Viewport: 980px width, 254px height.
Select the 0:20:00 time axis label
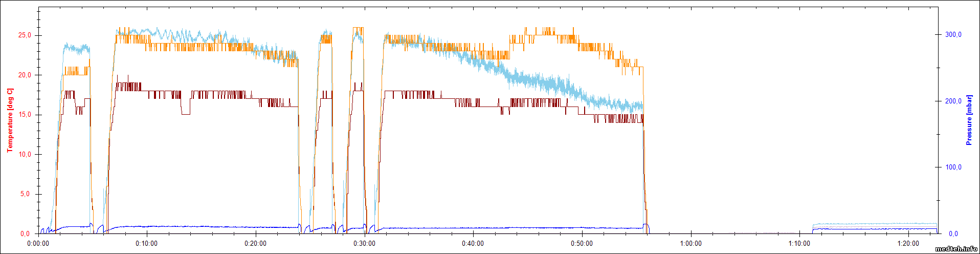pyautogui.click(x=255, y=244)
